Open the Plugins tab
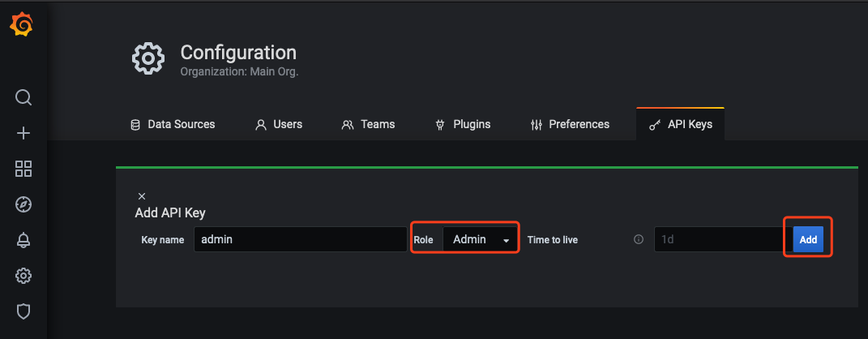The image size is (868, 339). coord(463,124)
